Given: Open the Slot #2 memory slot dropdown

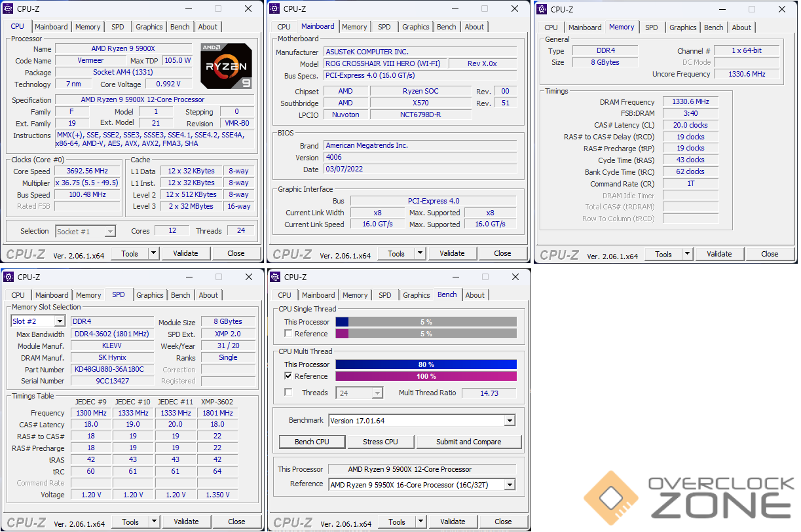Looking at the screenshot, I should click(x=60, y=321).
